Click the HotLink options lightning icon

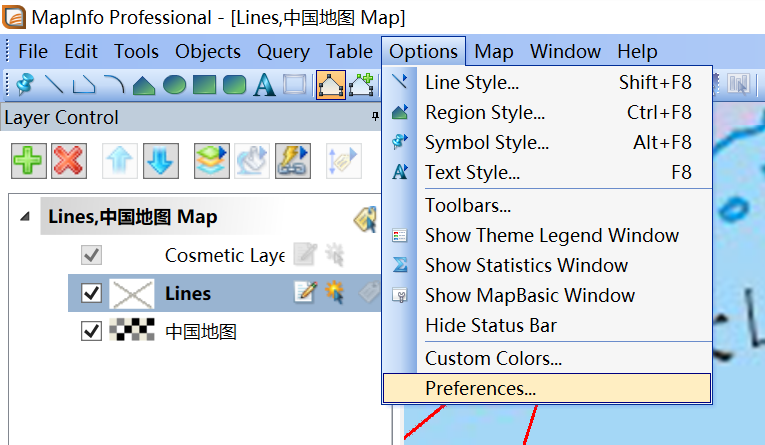[293, 161]
